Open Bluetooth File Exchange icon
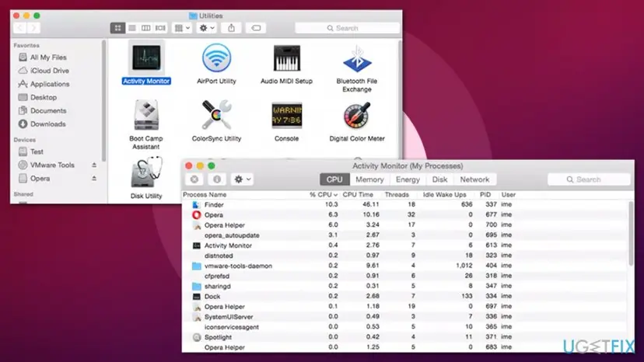 click(357, 59)
